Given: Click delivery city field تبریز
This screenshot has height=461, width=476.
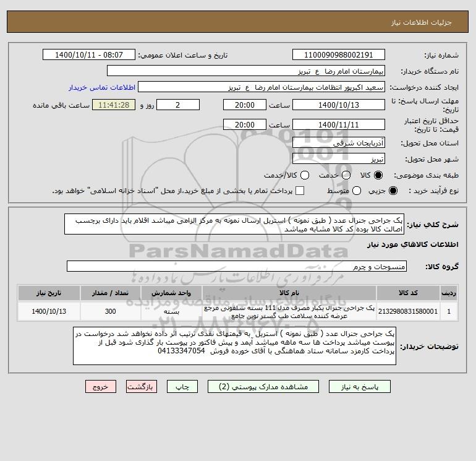Looking at the screenshot, I should [339, 158].
